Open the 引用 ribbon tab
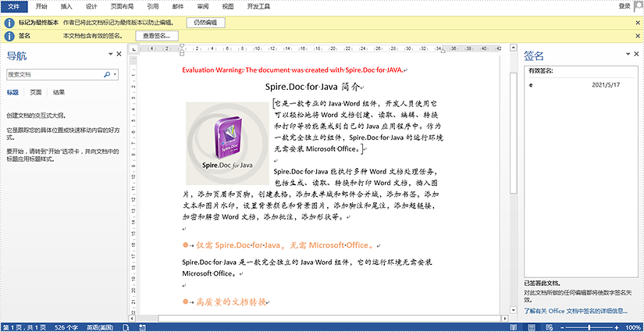 pyautogui.click(x=153, y=6)
